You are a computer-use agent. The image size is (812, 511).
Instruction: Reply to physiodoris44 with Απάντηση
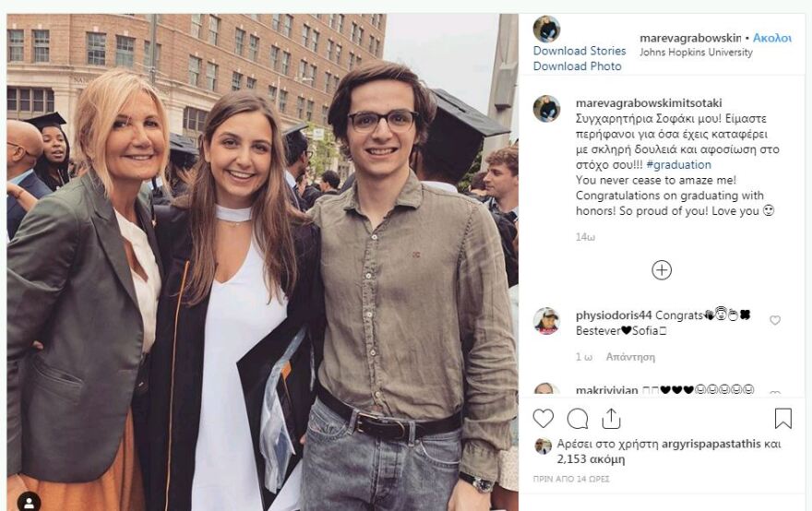click(630, 357)
